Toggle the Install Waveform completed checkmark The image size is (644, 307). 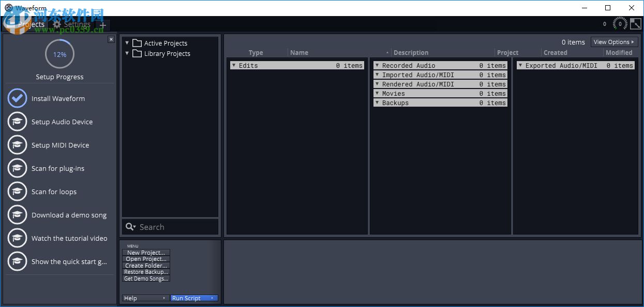(17, 98)
